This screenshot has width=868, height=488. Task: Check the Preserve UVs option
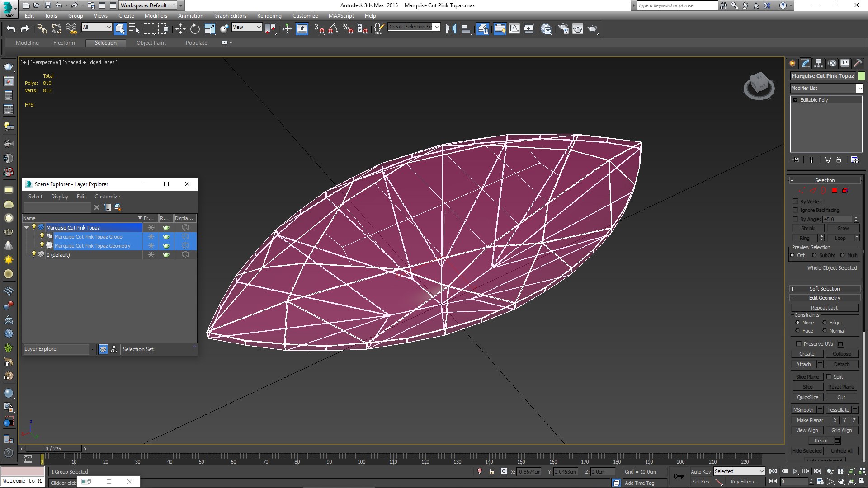click(799, 344)
